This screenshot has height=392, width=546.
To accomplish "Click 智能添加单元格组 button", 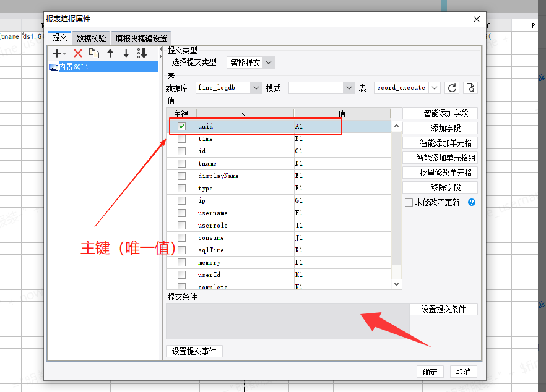I will 440,158.
